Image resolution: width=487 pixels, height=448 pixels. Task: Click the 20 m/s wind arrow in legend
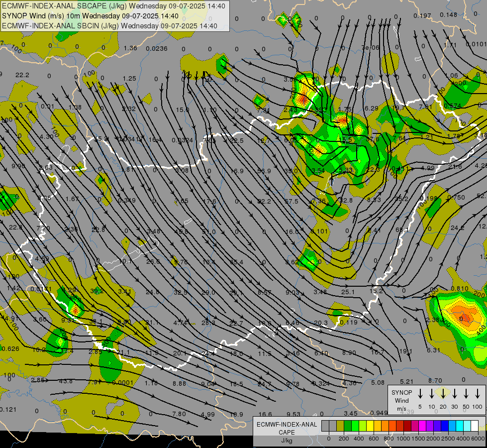point(443,394)
